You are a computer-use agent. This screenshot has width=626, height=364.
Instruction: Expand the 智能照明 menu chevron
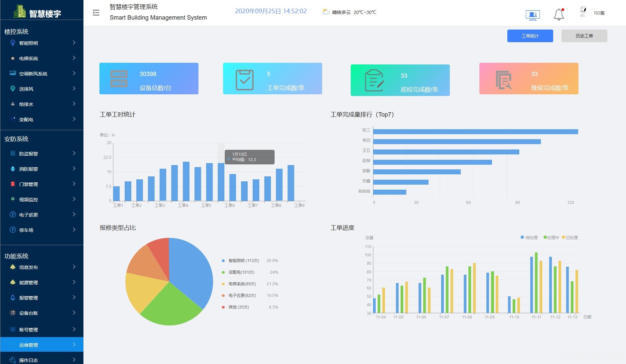coord(74,43)
